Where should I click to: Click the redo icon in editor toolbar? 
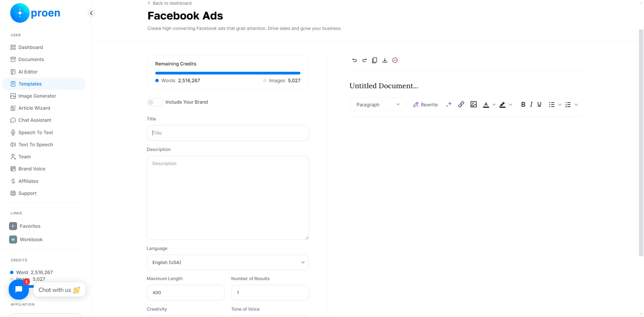[365, 60]
